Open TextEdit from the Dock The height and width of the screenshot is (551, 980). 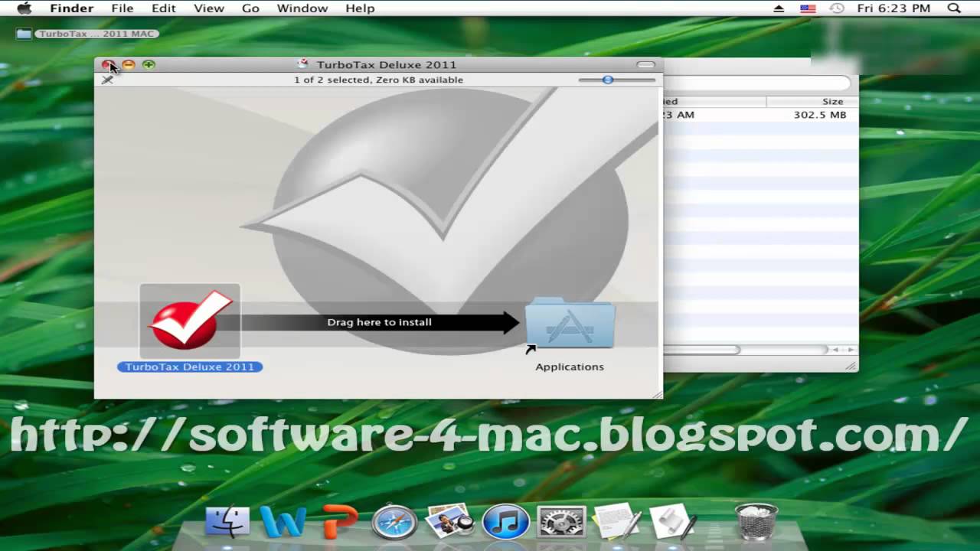617,521
